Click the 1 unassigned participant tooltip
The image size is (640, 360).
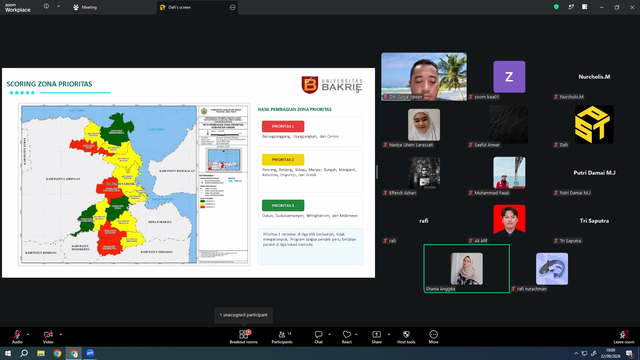(x=244, y=315)
